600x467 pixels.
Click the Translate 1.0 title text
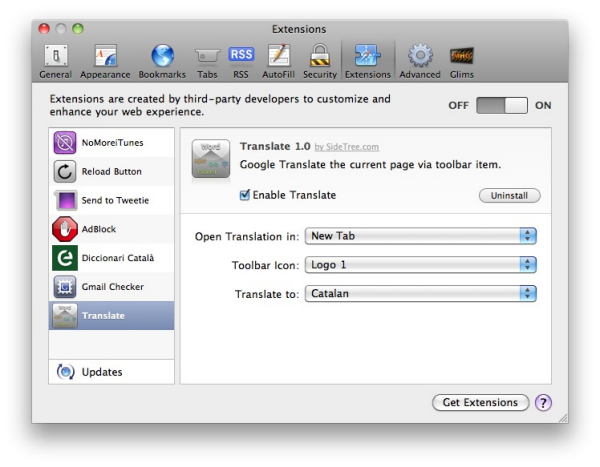275,146
